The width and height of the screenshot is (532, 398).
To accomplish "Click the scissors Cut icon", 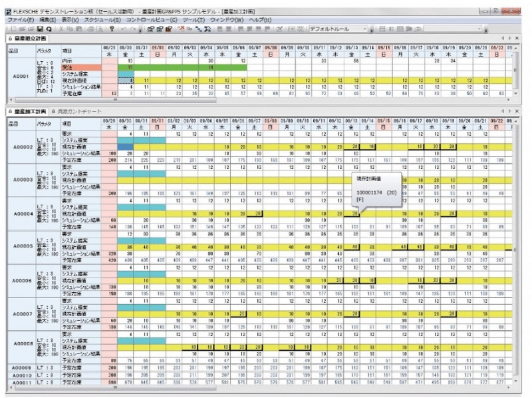I will tap(61, 29).
